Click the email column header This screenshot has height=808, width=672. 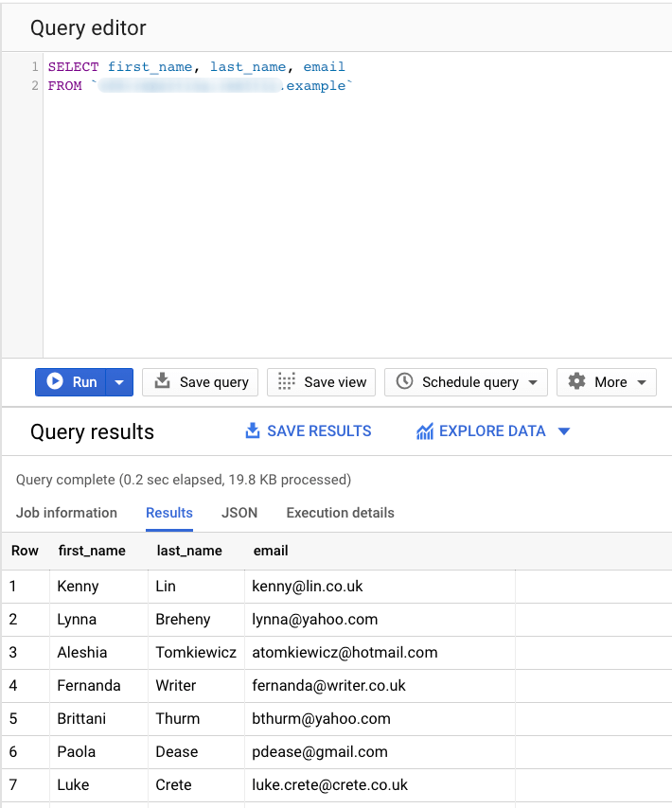tap(271, 551)
